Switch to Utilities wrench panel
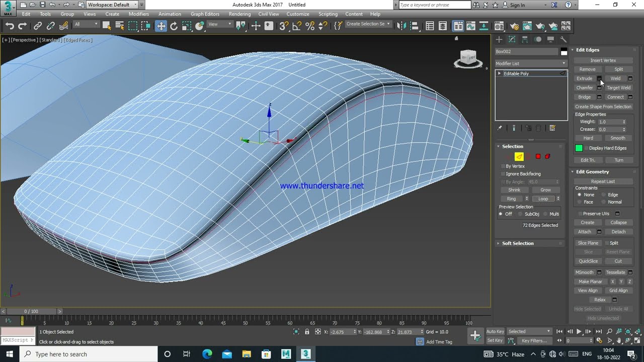644x362 pixels. pos(563,39)
